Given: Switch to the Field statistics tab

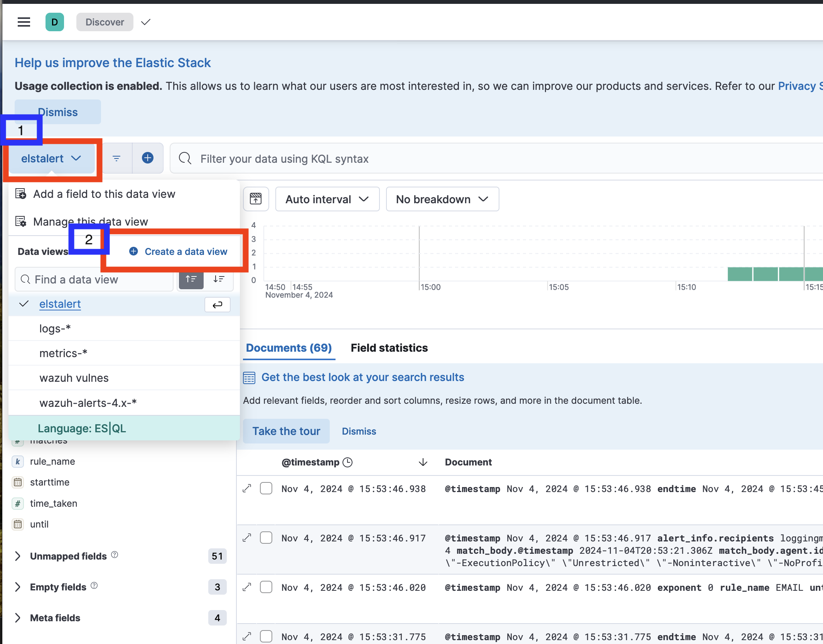Looking at the screenshot, I should pyautogui.click(x=389, y=348).
